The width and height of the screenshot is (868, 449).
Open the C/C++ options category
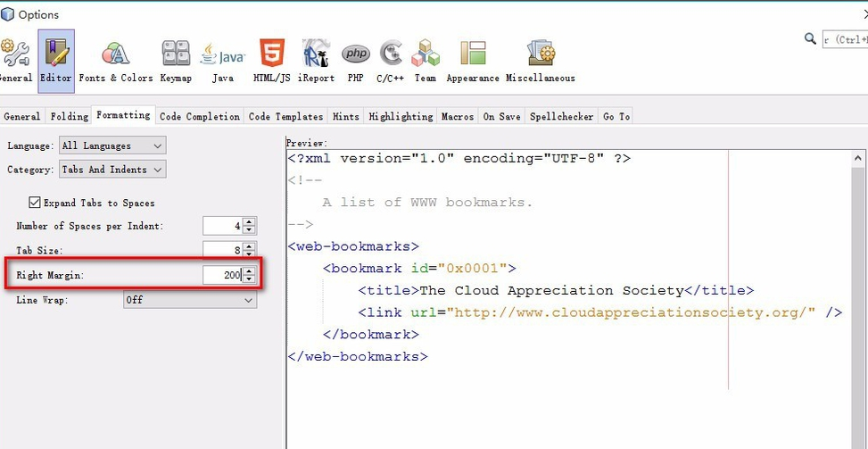click(391, 62)
